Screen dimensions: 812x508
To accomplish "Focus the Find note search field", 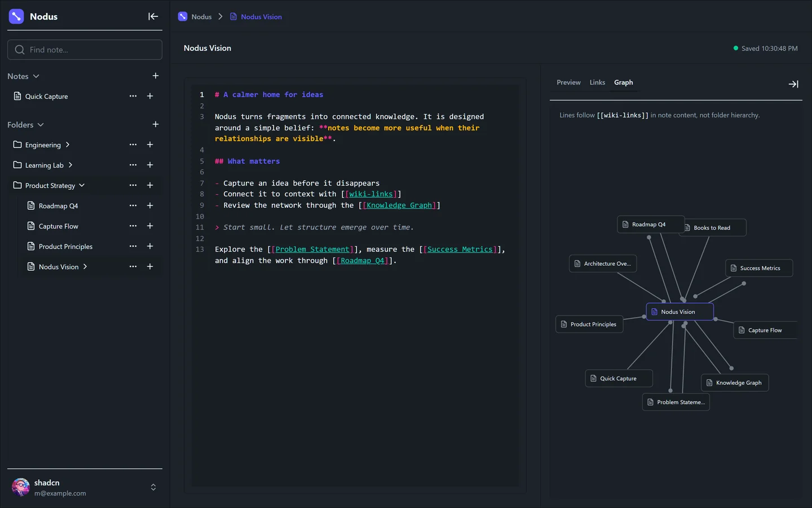I will click(85, 50).
